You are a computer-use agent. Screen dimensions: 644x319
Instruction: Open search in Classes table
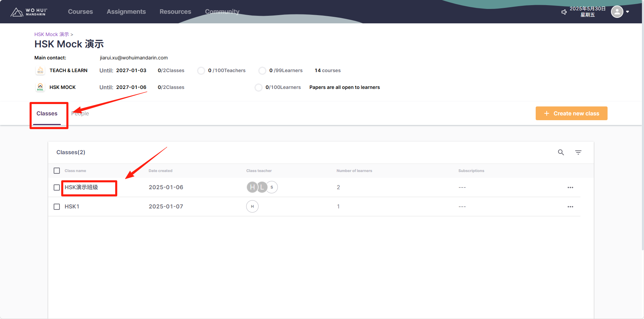point(561,152)
